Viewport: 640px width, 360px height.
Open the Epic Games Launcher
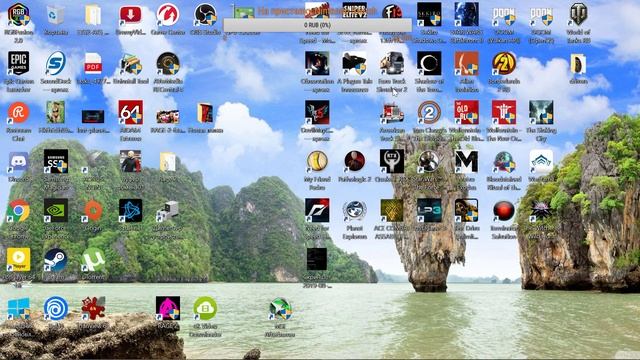pos(18,64)
